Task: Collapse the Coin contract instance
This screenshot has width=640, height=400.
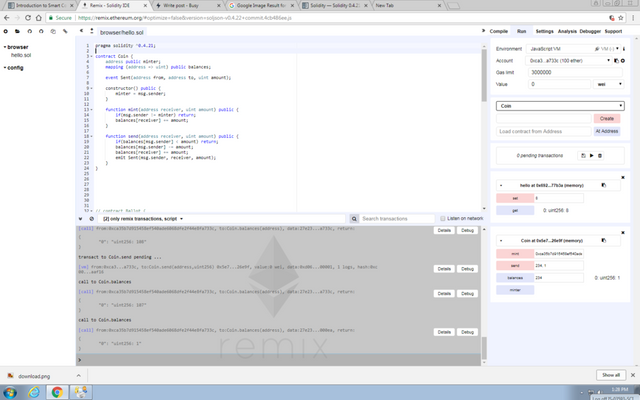Action: (501, 241)
